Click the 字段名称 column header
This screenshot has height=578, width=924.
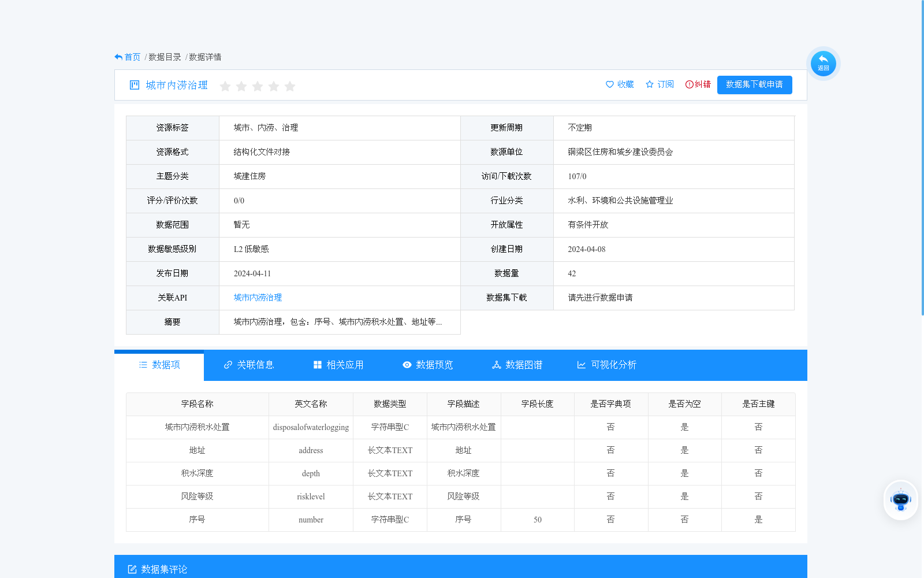[x=198, y=404]
